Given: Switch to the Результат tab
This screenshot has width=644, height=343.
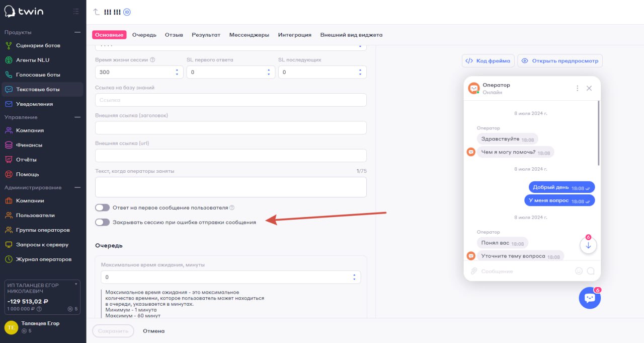Looking at the screenshot, I should pyautogui.click(x=206, y=35).
